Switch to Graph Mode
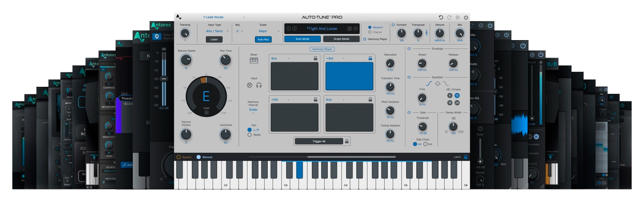 341,39
